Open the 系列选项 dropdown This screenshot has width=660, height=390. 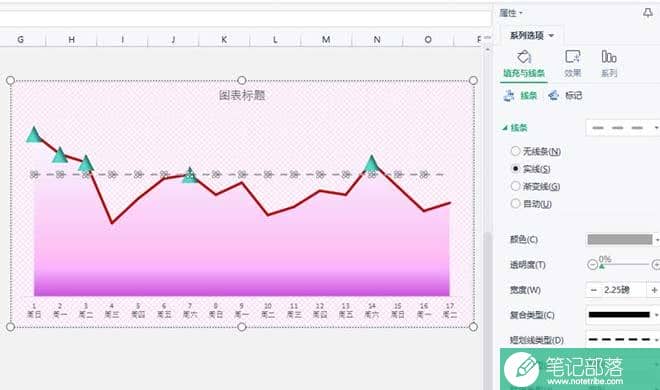pos(532,35)
